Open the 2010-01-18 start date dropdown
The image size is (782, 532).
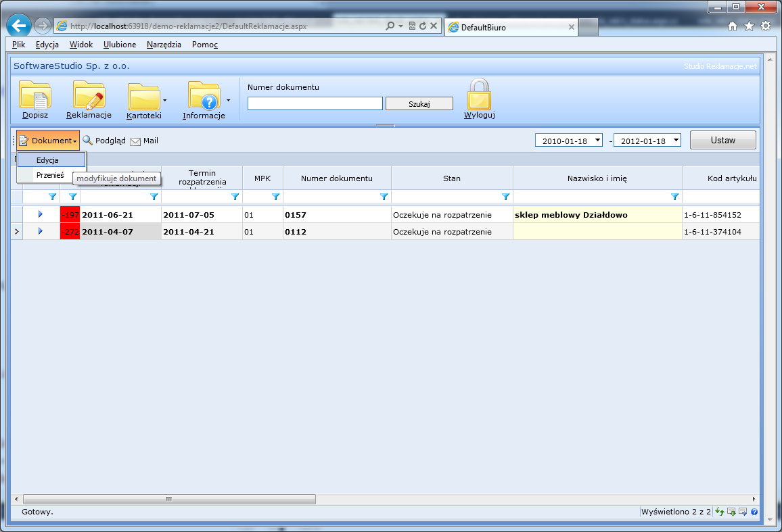(597, 140)
